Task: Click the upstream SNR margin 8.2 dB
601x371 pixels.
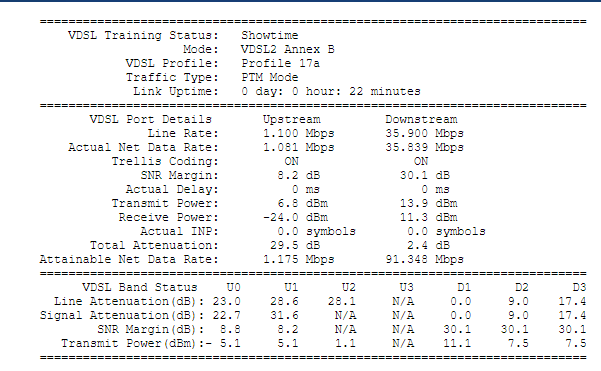Action: [298, 176]
